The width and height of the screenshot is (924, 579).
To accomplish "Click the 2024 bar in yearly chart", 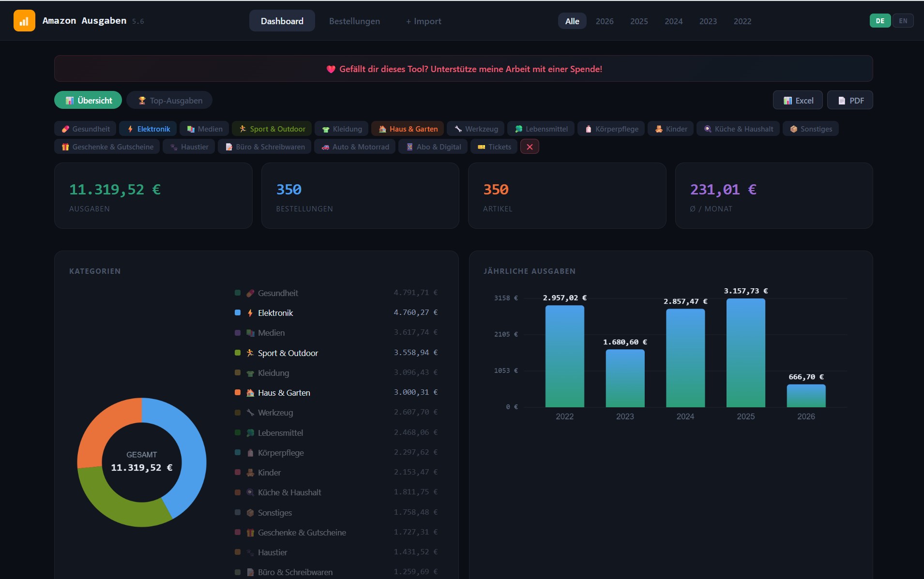I will 685,358.
